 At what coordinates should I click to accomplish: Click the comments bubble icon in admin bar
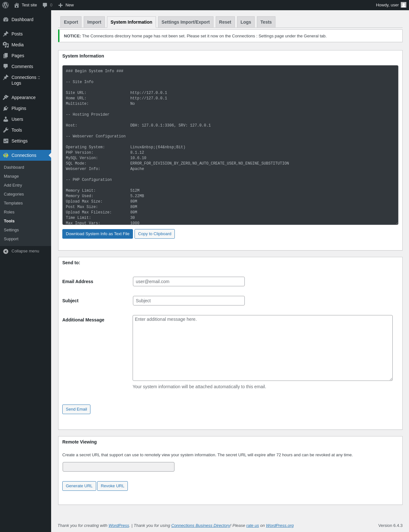tap(45, 5)
